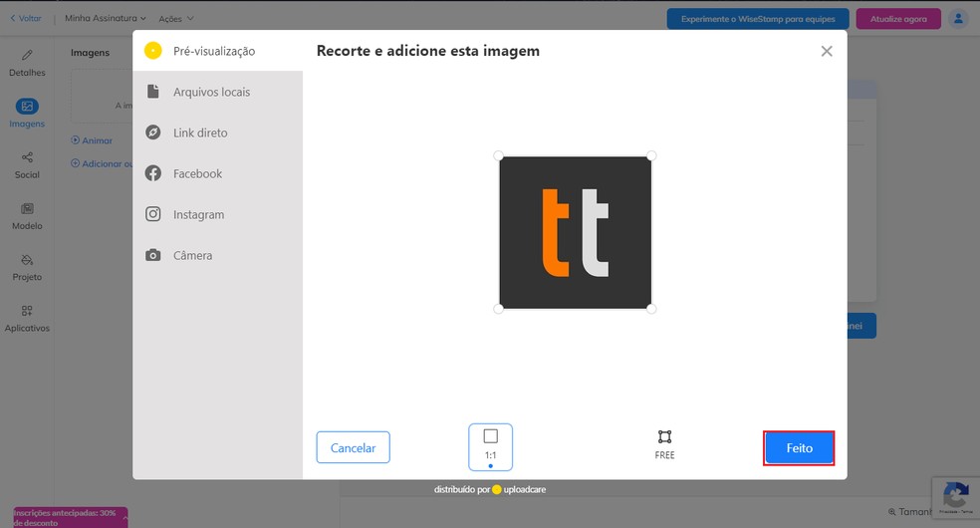Click the free-form crop frame icon
Viewport: 980px width, 528px height.
664,436
